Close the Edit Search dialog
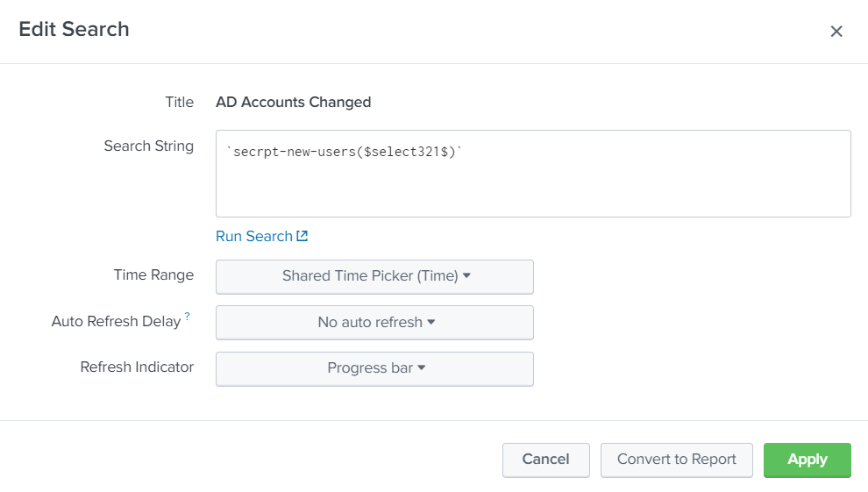The height and width of the screenshot is (492, 868). [x=836, y=32]
